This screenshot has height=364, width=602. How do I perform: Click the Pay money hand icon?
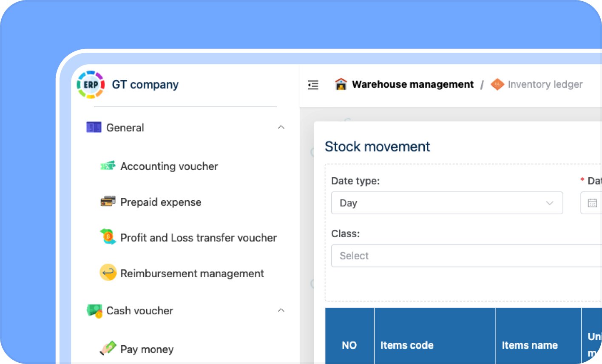point(108,348)
